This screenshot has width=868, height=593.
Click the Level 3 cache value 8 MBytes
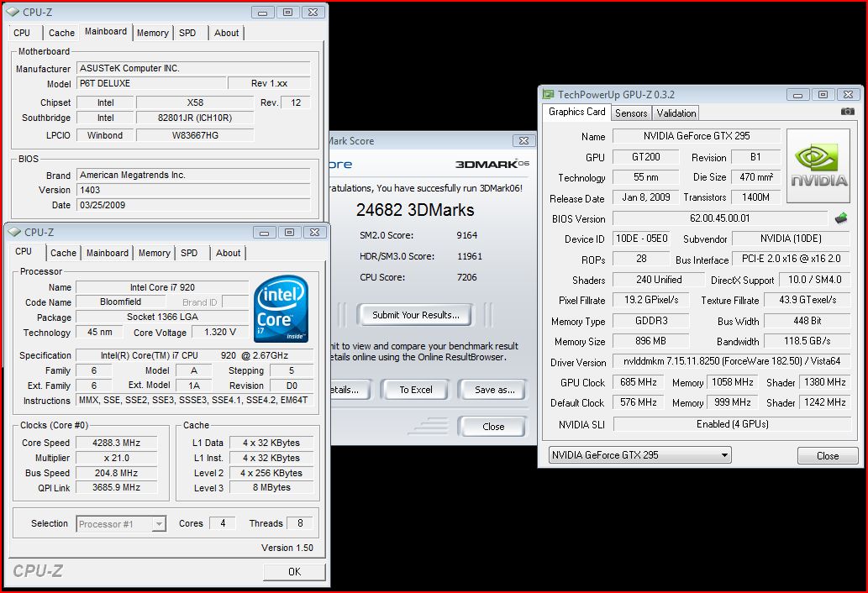271,487
